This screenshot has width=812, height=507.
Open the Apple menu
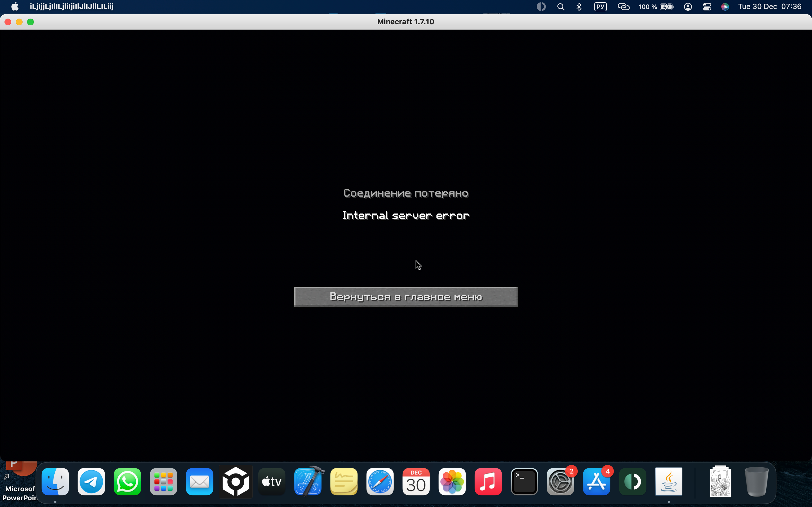click(15, 7)
